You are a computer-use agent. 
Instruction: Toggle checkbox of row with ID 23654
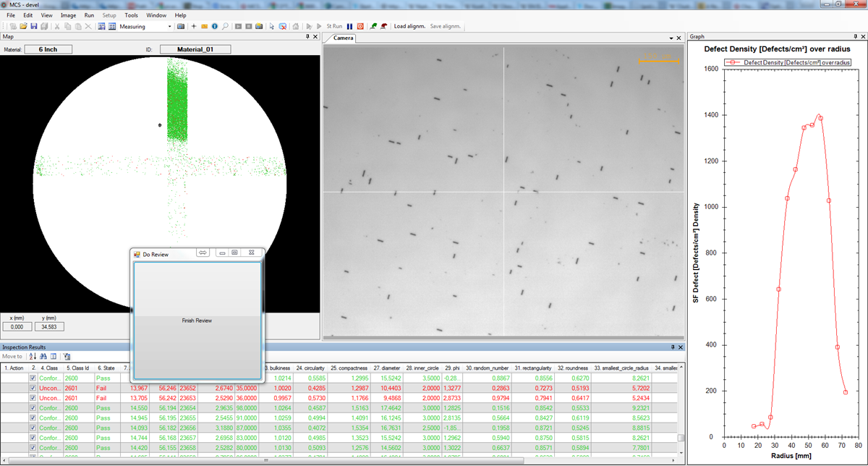33,408
